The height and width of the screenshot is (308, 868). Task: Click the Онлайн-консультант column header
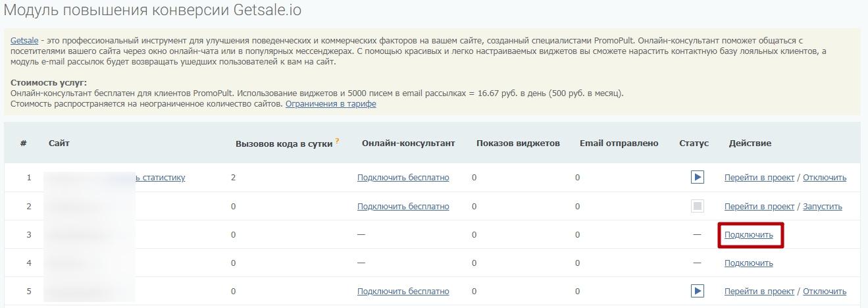pos(408,143)
